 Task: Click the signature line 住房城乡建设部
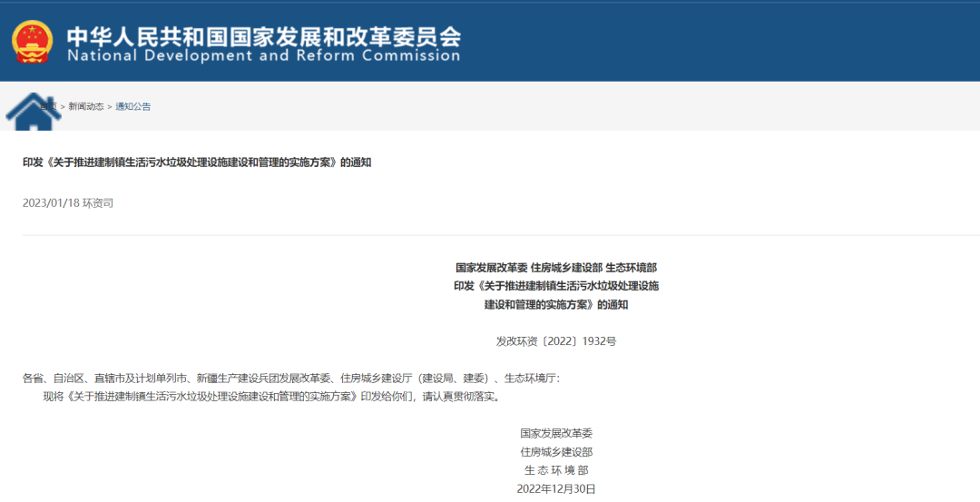[555, 452]
